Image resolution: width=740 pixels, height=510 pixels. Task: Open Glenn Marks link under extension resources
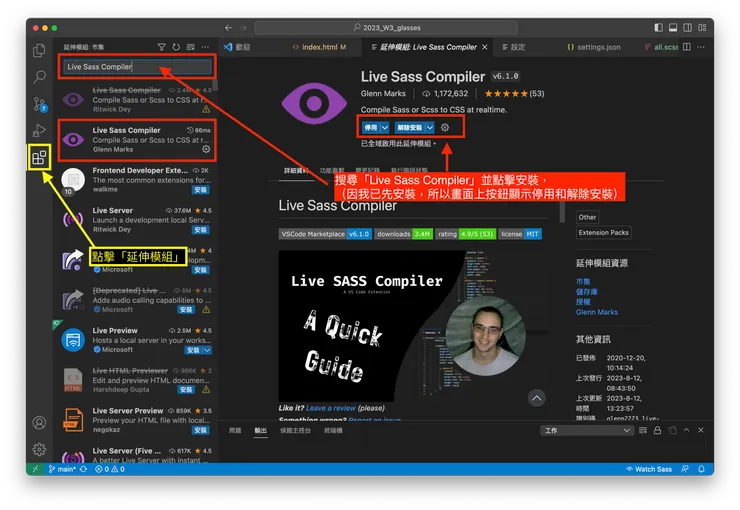pyautogui.click(x=597, y=312)
